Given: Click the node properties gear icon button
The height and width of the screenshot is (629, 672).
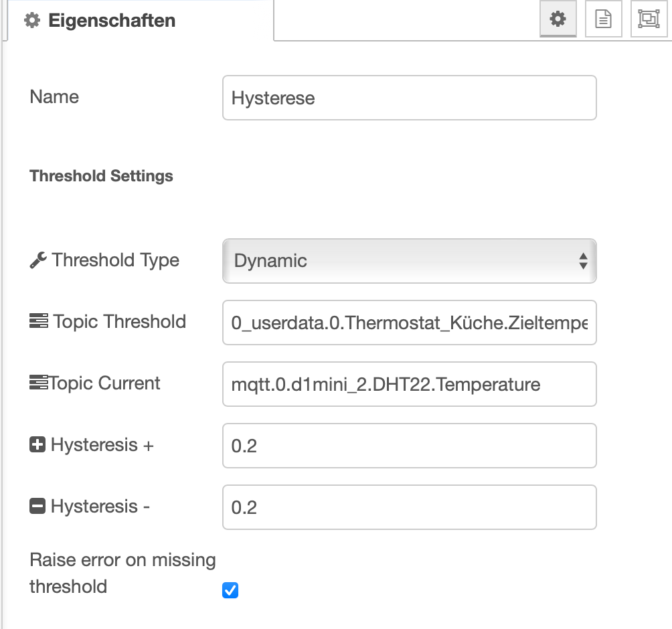Looking at the screenshot, I should point(558,20).
